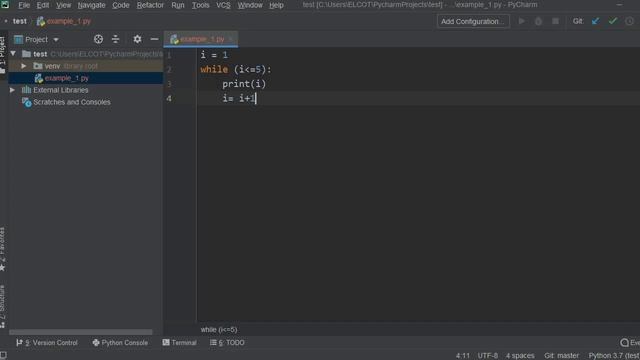Open TODO tool window
This screenshot has width=640, height=360.
pyautogui.click(x=227, y=343)
